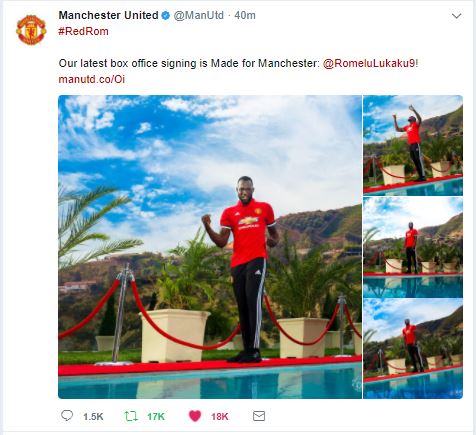The height and width of the screenshot is (435, 476).
Task: Open top-right photo with arms raised
Action: coord(413,145)
